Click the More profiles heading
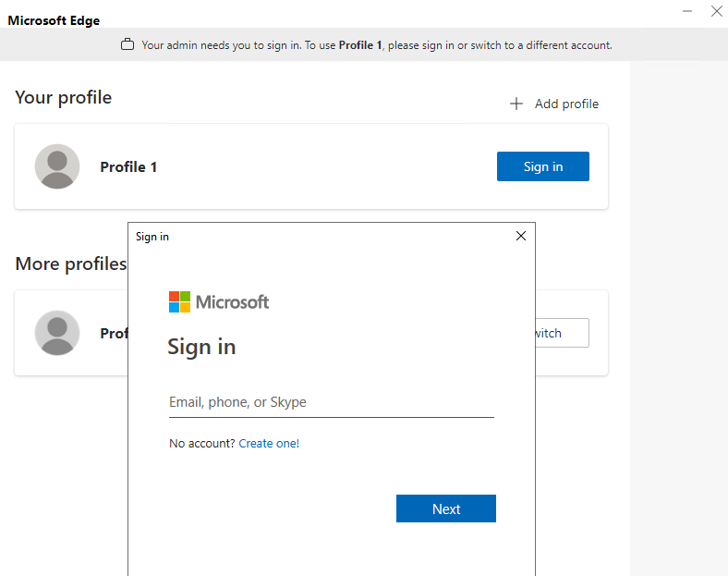This screenshot has width=728, height=576. tap(71, 263)
